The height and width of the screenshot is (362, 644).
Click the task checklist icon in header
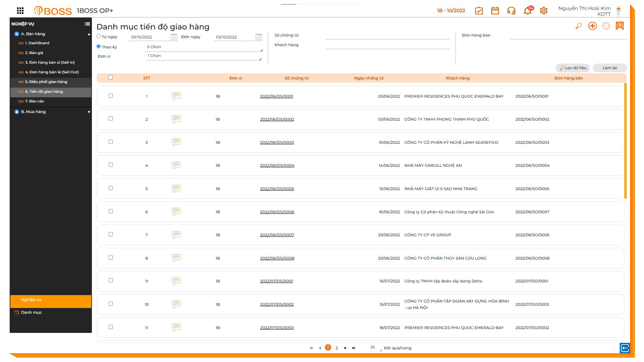click(479, 11)
